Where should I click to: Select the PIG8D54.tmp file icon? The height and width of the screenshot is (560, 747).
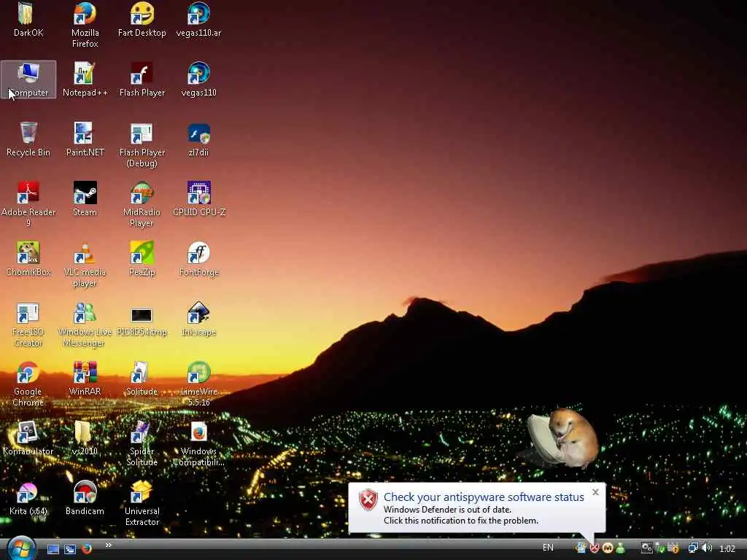pyautogui.click(x=142, y=322)
